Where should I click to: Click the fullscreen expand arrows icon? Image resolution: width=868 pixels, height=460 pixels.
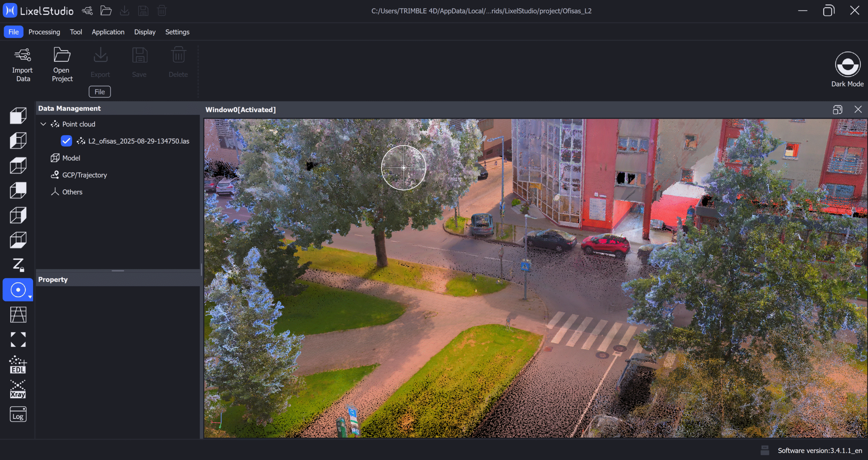pos(18,339)
